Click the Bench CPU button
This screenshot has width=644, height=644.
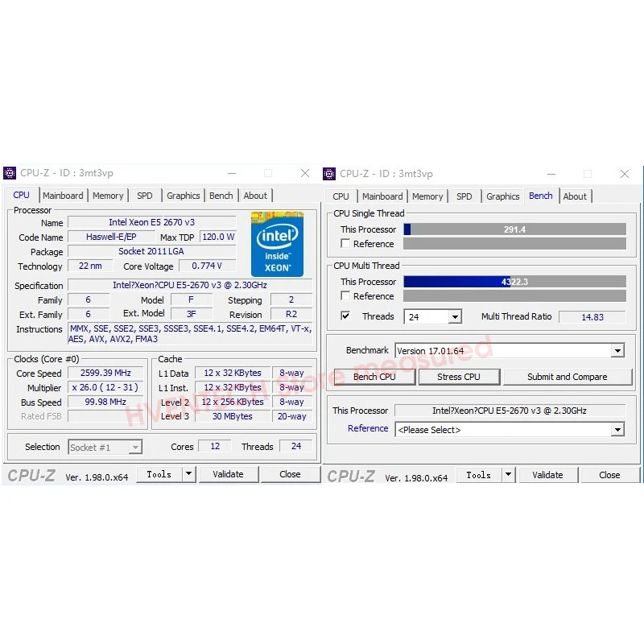point(374,377)
